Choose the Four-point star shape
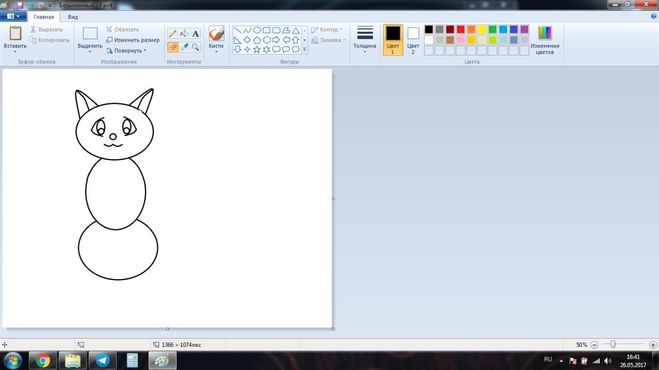The height and width of the screenshot is (370, 659). pyautogui.click(x=247, y=49)
